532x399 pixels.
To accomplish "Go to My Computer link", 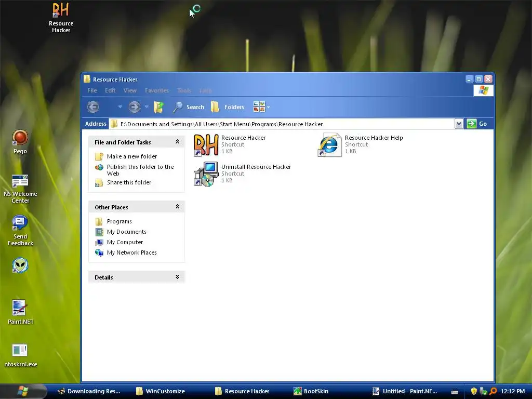I will [125, 242].
